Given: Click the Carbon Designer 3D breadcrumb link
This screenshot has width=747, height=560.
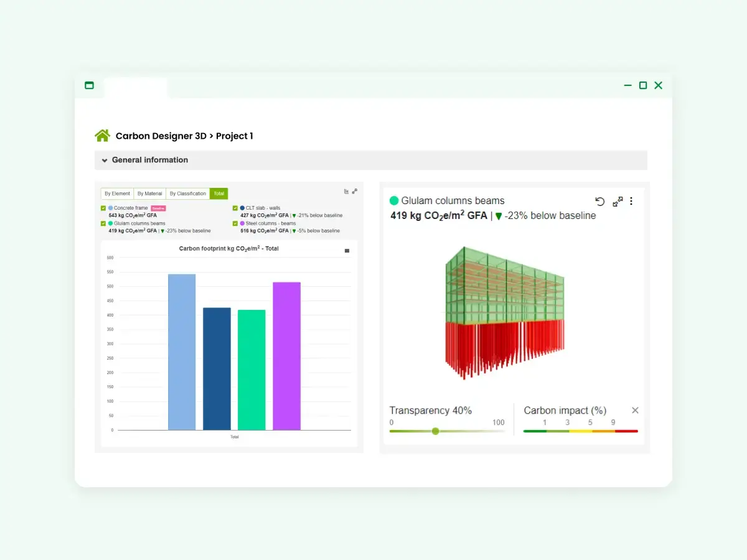Looking at the screenshot, I should pos(161,136).
